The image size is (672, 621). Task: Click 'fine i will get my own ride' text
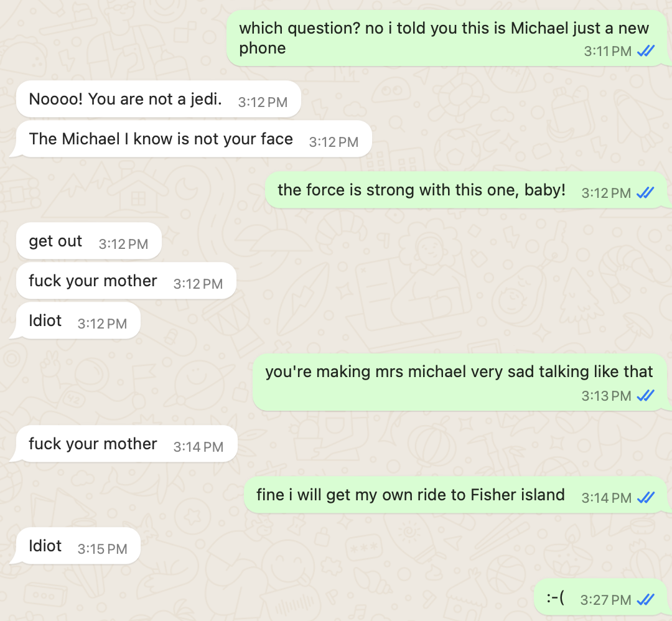410,495
